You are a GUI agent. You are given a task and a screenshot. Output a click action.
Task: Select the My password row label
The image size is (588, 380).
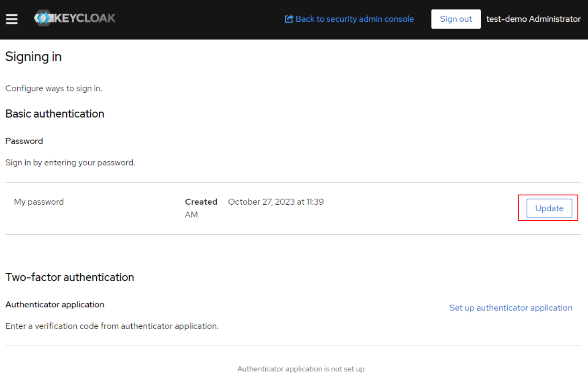(39, 202)
